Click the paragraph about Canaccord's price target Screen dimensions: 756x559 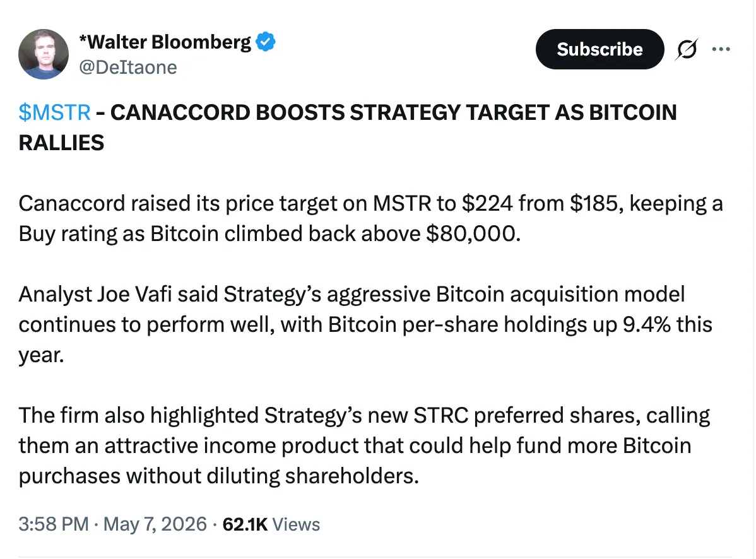pos(370,218)
